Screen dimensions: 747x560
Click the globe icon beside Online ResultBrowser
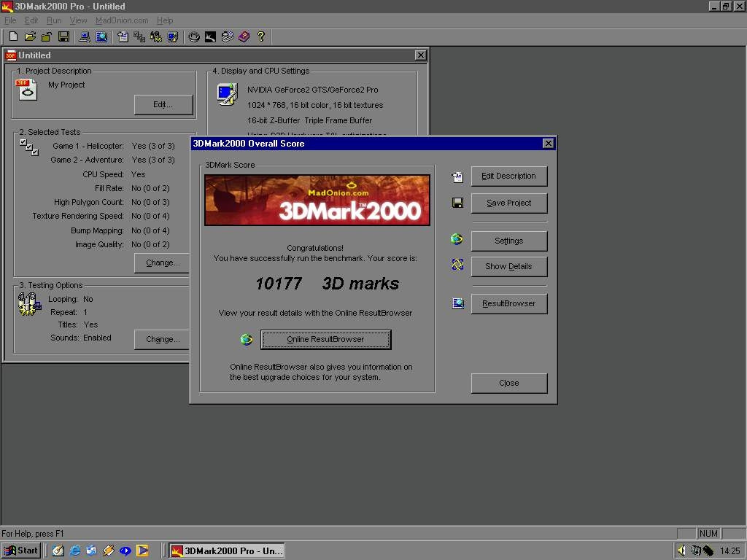(x=247, y=340)
